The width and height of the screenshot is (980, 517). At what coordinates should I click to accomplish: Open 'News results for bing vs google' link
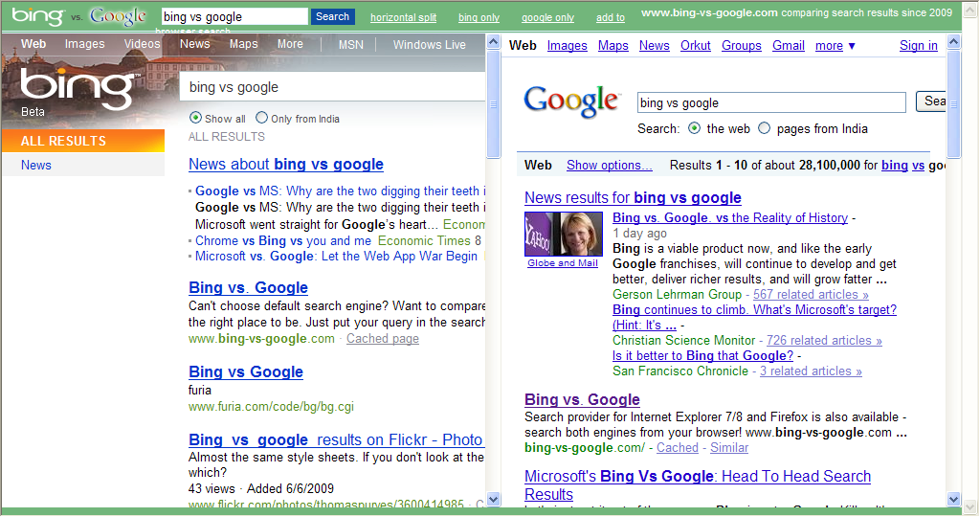click(x=633, y=198)
